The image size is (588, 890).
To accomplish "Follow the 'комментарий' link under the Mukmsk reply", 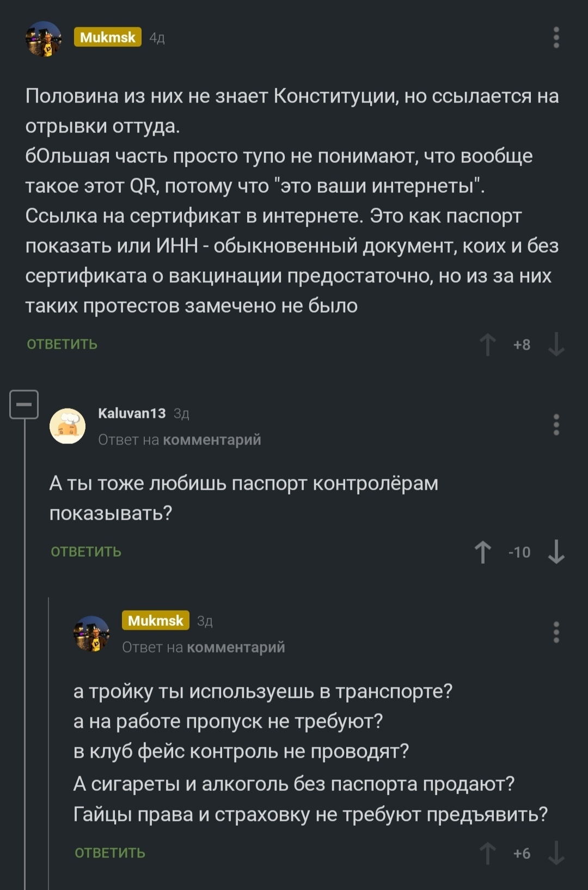I will 236,647.
